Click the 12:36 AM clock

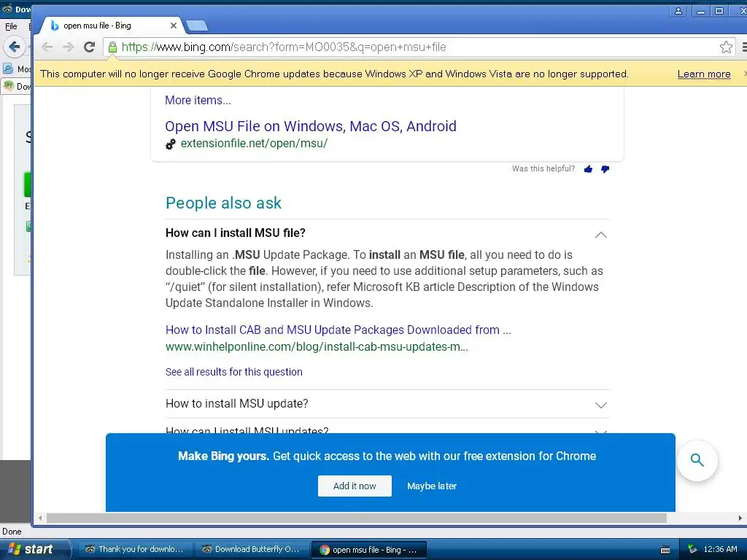(720, 549)
